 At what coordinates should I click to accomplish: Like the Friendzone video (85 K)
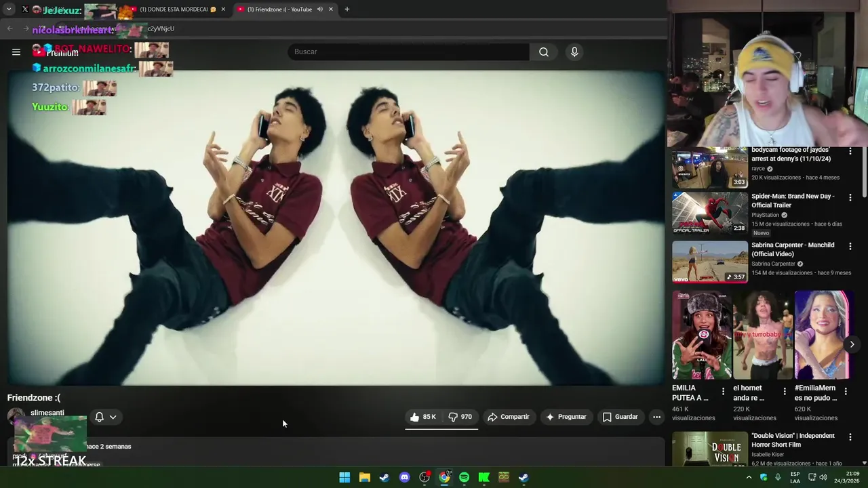[x=423, y=417]
